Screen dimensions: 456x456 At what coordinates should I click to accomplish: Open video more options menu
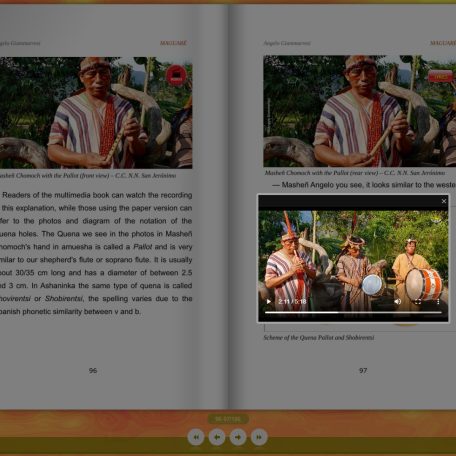tap(438, 302)
